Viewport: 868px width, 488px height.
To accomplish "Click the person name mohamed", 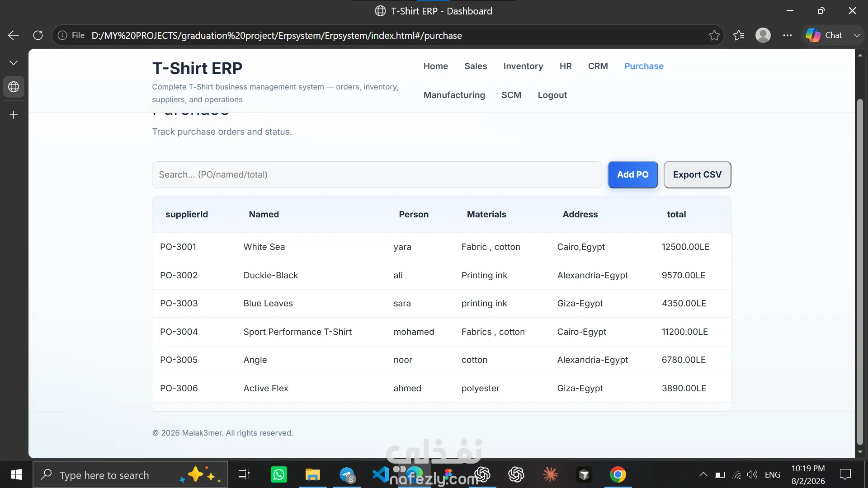I will [414, 332].
